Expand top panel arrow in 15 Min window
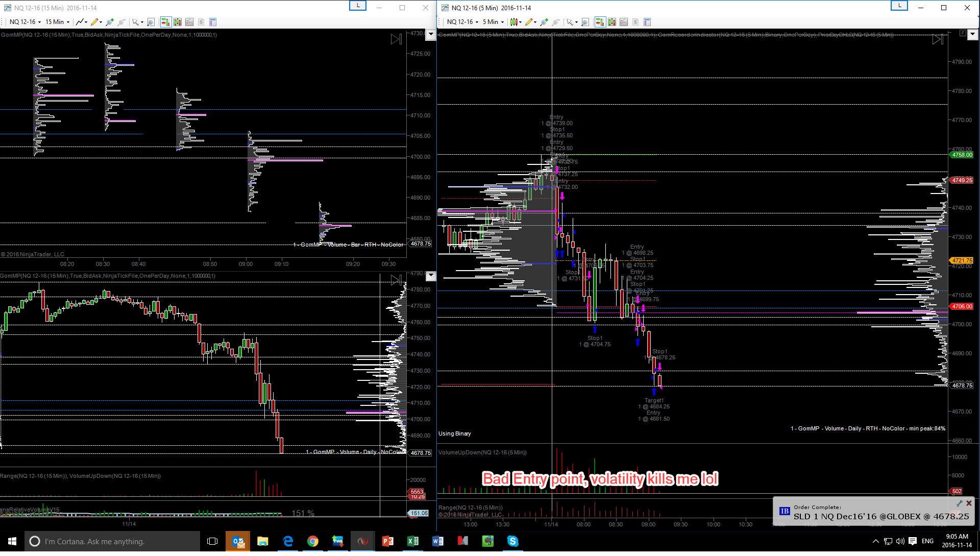The height and width of the screenshot is (556, 980). coord(431,34)
